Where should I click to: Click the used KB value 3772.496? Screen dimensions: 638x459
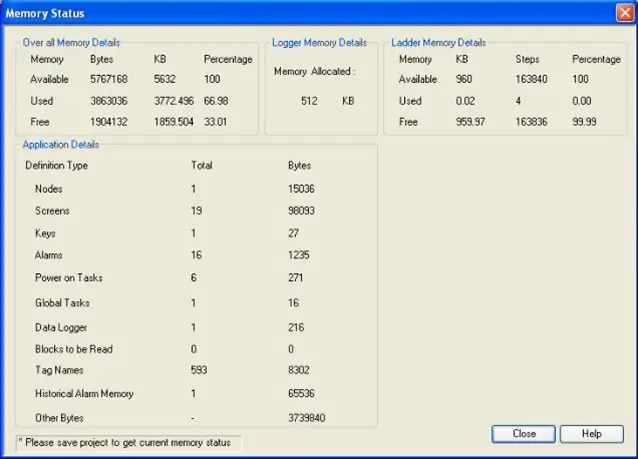point(174,101)
